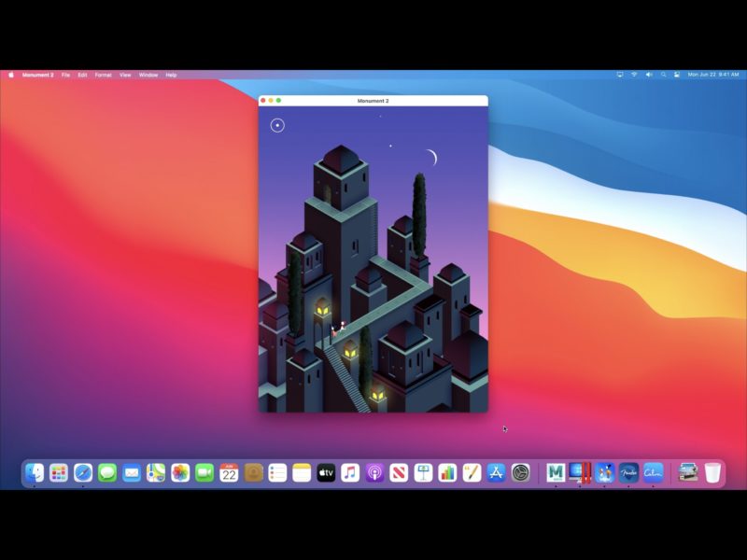Open the Edit menu
This screenshot has height=560, width=747.
(82, 75)
